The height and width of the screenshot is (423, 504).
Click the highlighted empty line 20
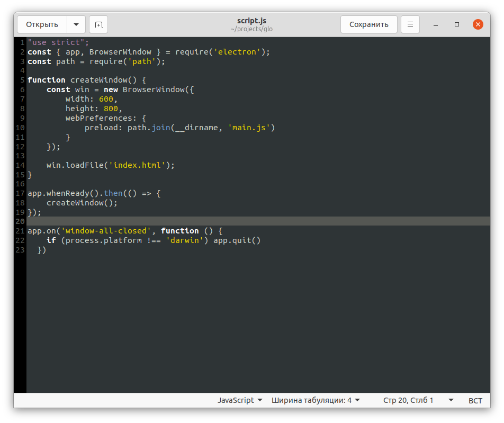click(258, 221)
